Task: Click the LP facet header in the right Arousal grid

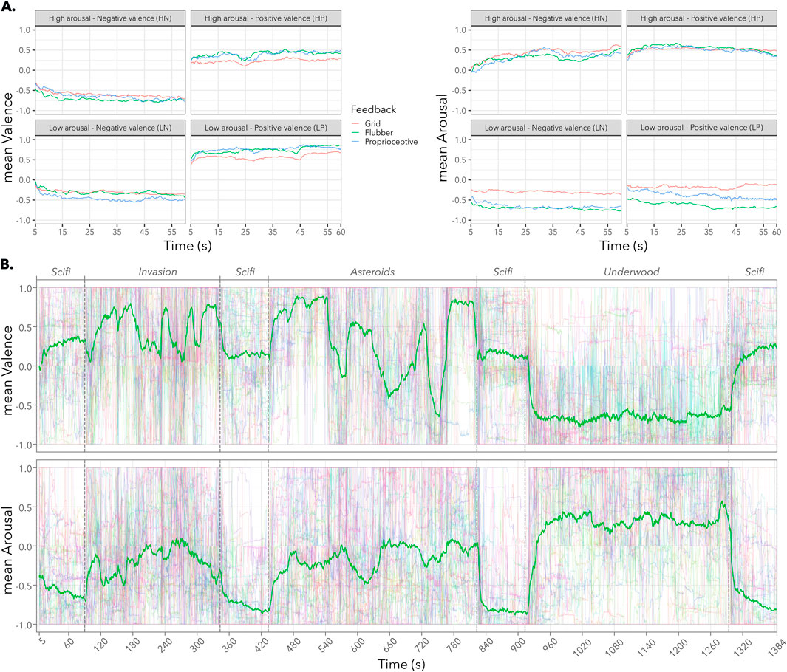Action: click(x=702, y=126)
